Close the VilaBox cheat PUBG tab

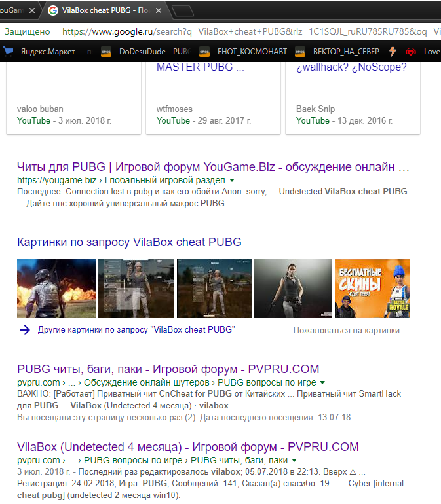click(159, 10)
